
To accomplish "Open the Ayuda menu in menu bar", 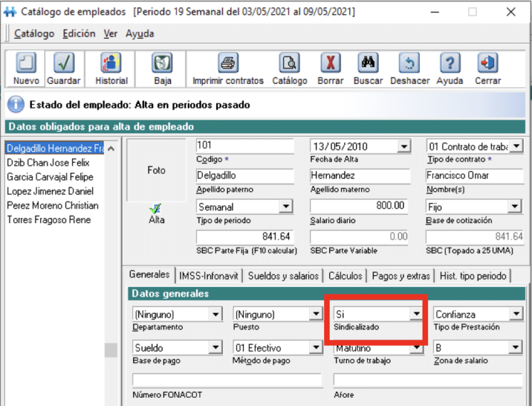I will click(140, 34).
